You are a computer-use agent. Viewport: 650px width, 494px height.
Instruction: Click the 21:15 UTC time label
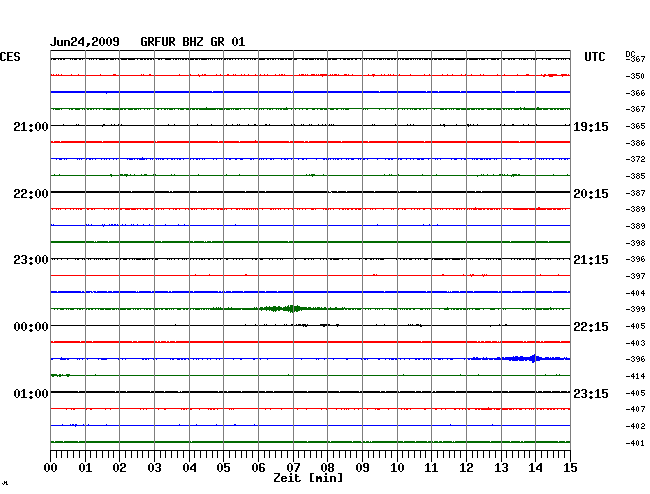pos(591,260)
